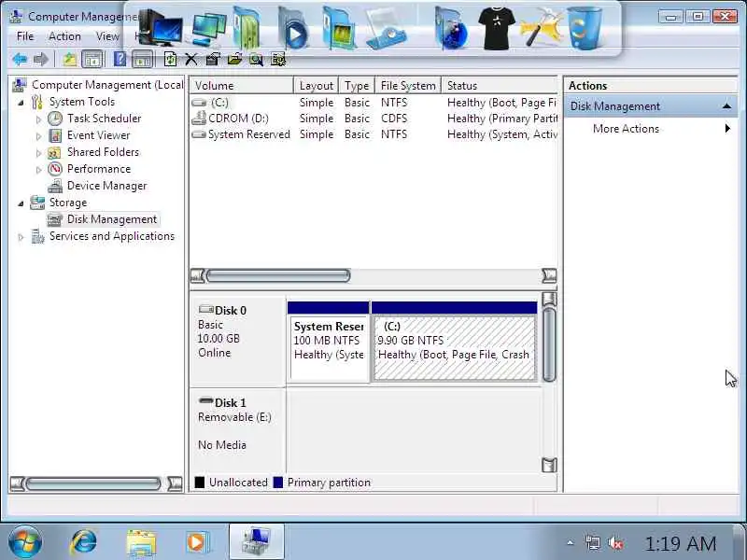Open Windows Explorer from the taskbar
Screen dimensions: 747x560
[x=141, y=542]
